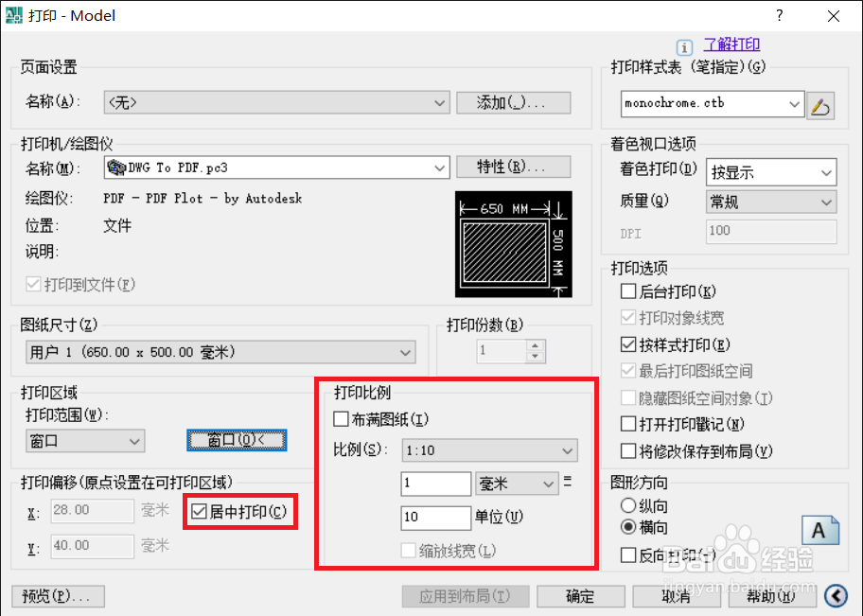Viewport: 863px width, 616px height.
Task: Click the info icon beside 了解打印
Action: [684, 45]
